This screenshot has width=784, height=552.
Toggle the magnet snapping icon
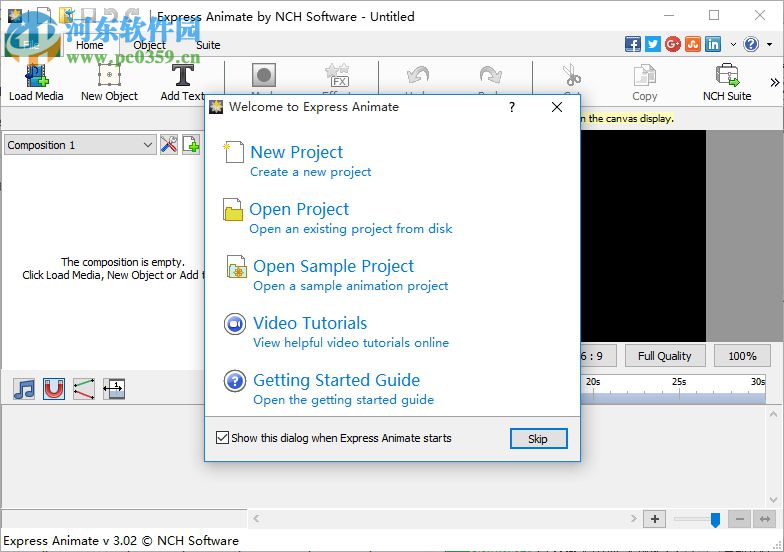(54, 388)
